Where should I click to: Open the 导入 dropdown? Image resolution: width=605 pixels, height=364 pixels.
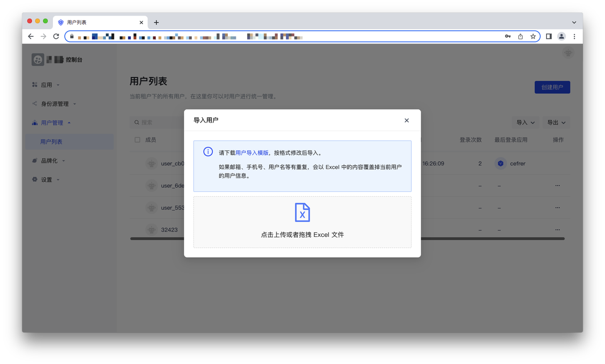pos(525,122)
